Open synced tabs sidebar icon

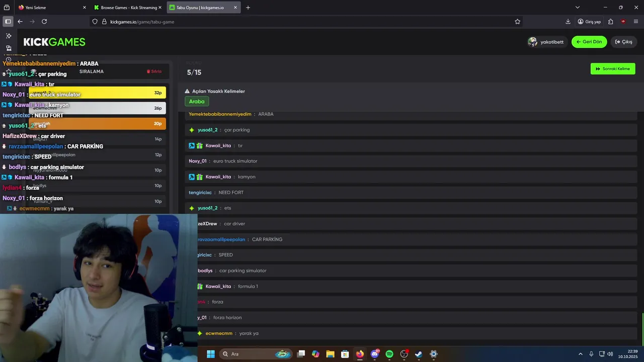click(9, 48)
